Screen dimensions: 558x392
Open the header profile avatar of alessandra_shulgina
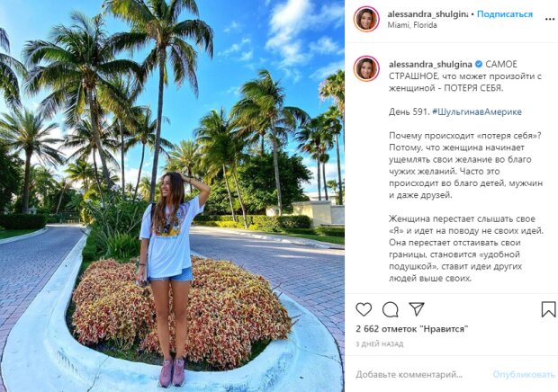(366, 19)
